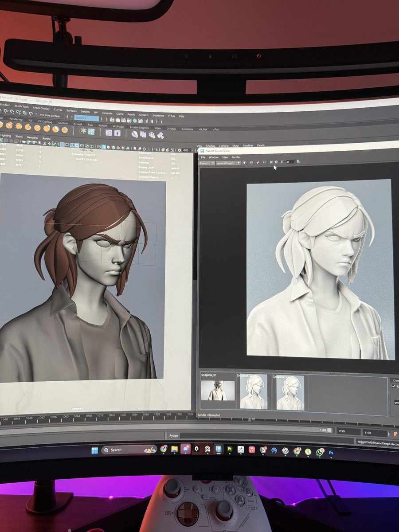This screenshot has width=399, height=532.
Task: Click the viewport exposure value field 0.00
Action: (186, 150)
